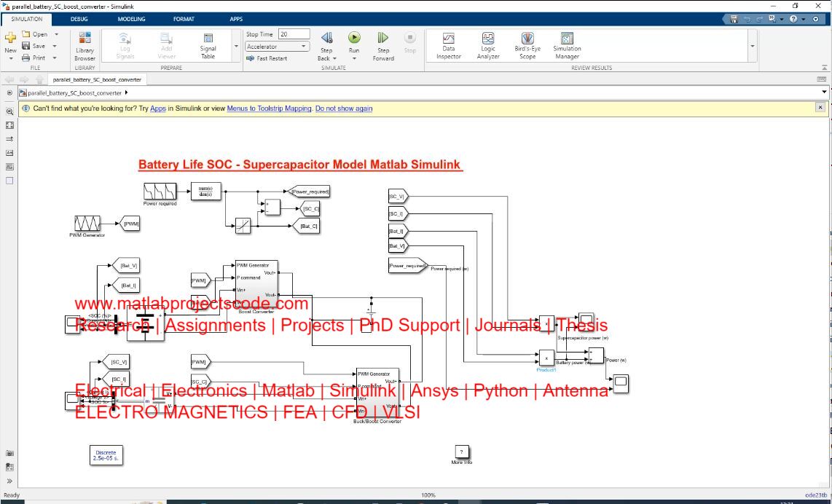Select the Power required signal block
The image size is (832, 504).
pyautogui.click(x=160, y=191)
